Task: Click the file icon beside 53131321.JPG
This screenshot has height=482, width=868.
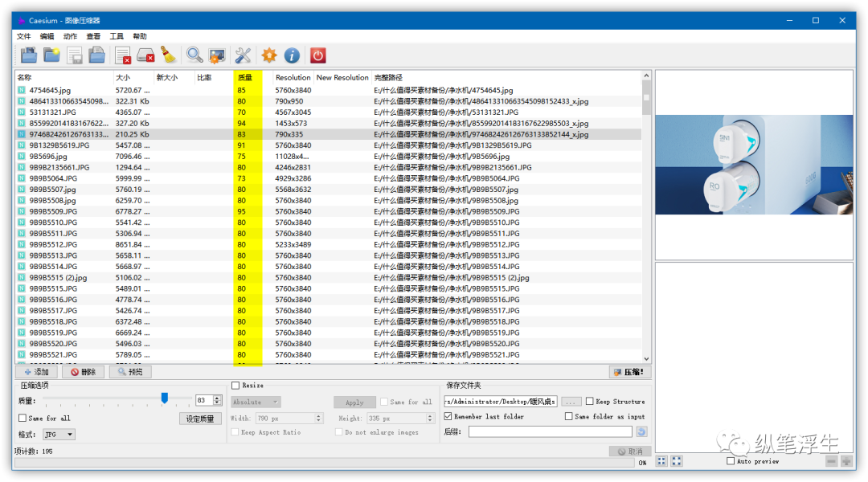Action: click(x=22, y=112)
